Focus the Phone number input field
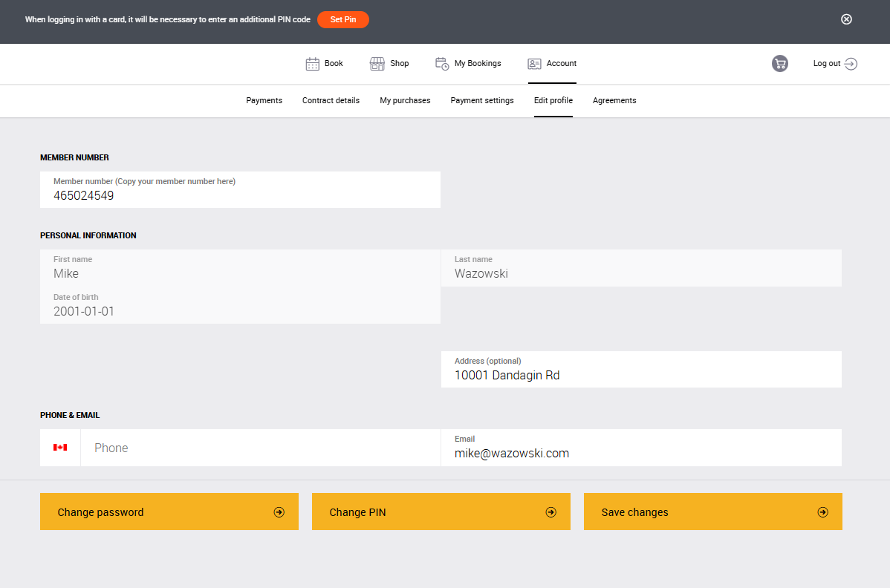The image size is (890, 588). tap(260, 448)
